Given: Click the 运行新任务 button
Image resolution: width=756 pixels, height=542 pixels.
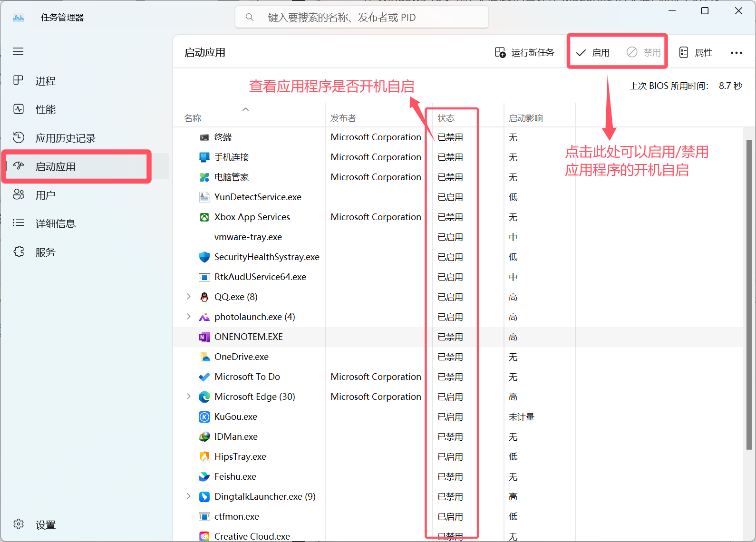Looking at the screenshot, I should point(524,53).
